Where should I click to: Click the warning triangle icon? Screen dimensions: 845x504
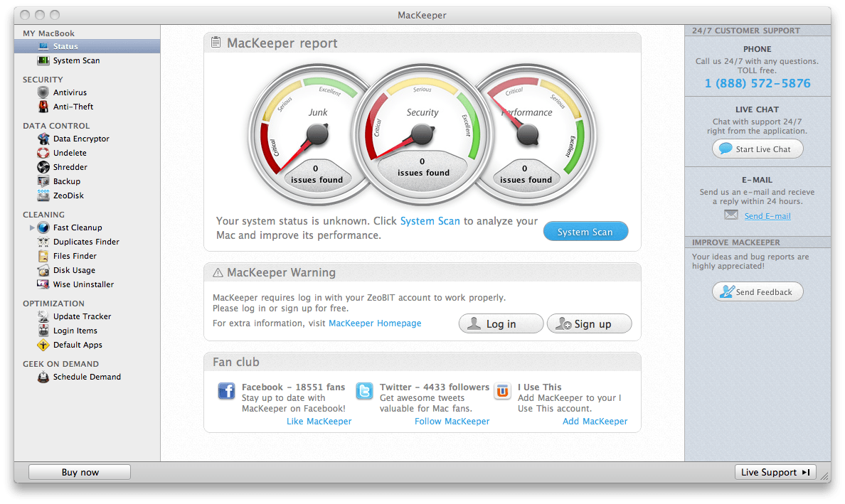click(x=218, y=273)
